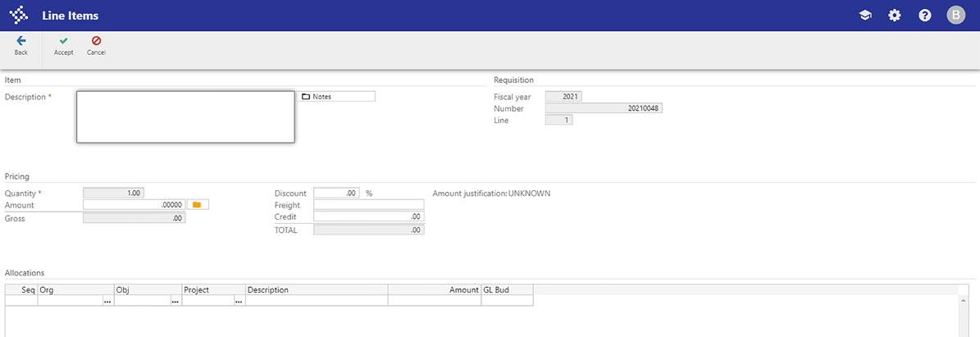This screenshot has height=337, width=980.
Task: Click the Amount justification UNKNOWN text
Action: point(491,194)
